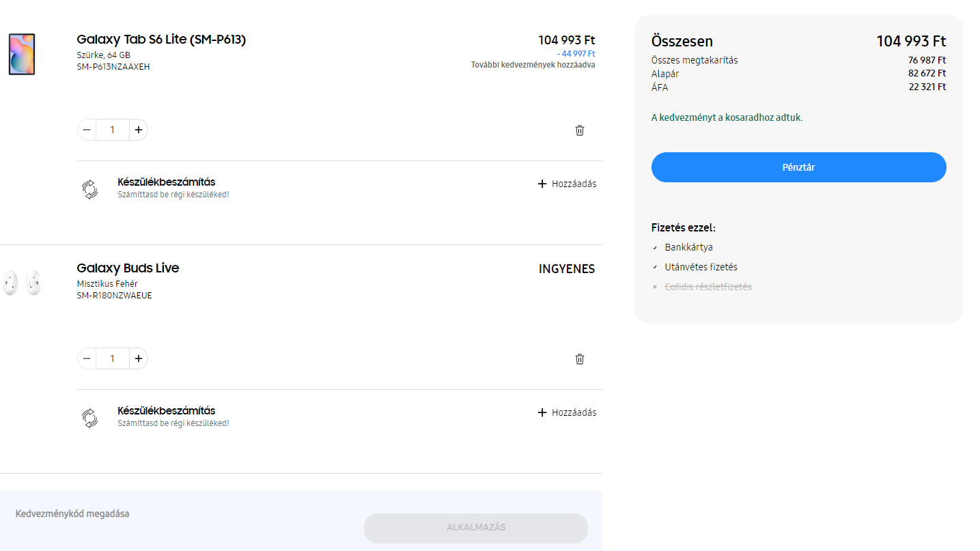The image size is (980, 551).
Task: Click the Összesen total 104 993 Ft
Action: (x=911, y=42)
